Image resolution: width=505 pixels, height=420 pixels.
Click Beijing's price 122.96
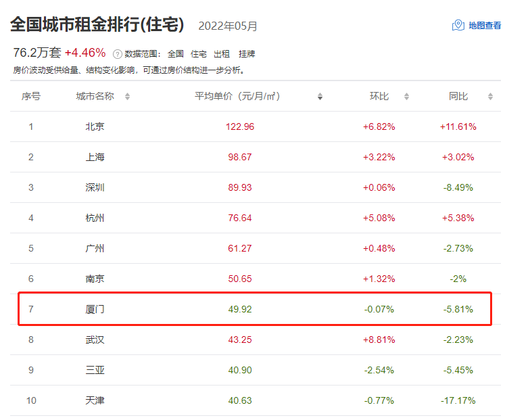coord(240,126)
